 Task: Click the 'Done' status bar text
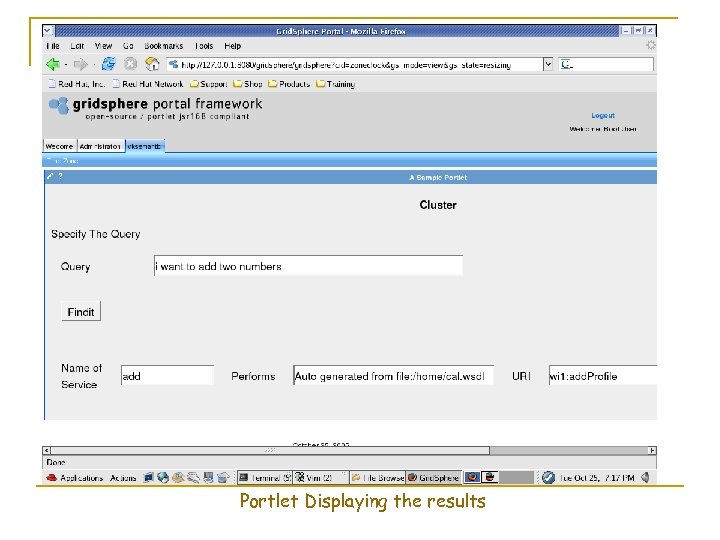[x=56, y=462]
